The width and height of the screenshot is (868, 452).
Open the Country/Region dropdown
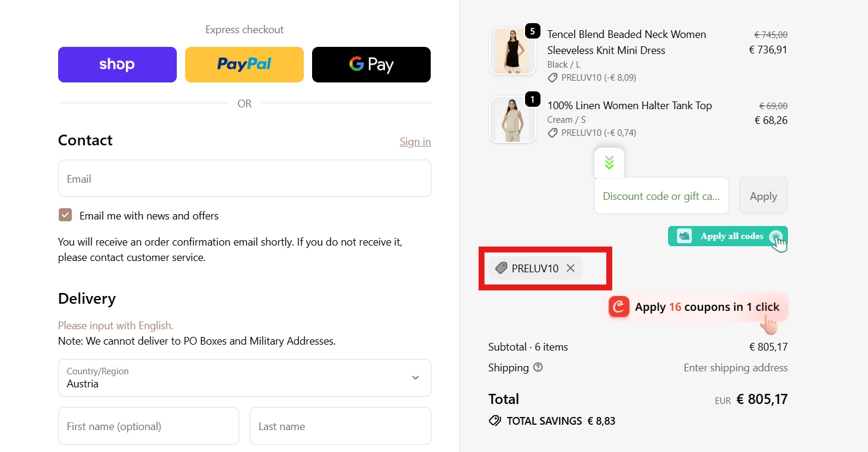coord(244,378)
